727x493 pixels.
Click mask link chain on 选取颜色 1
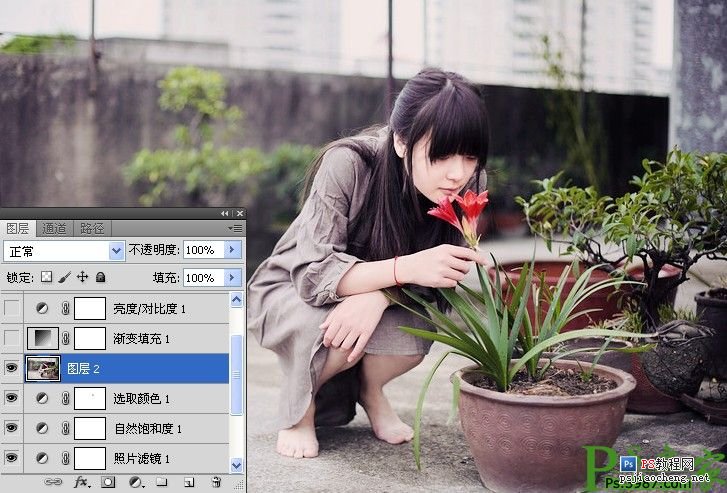pos(66,398)
